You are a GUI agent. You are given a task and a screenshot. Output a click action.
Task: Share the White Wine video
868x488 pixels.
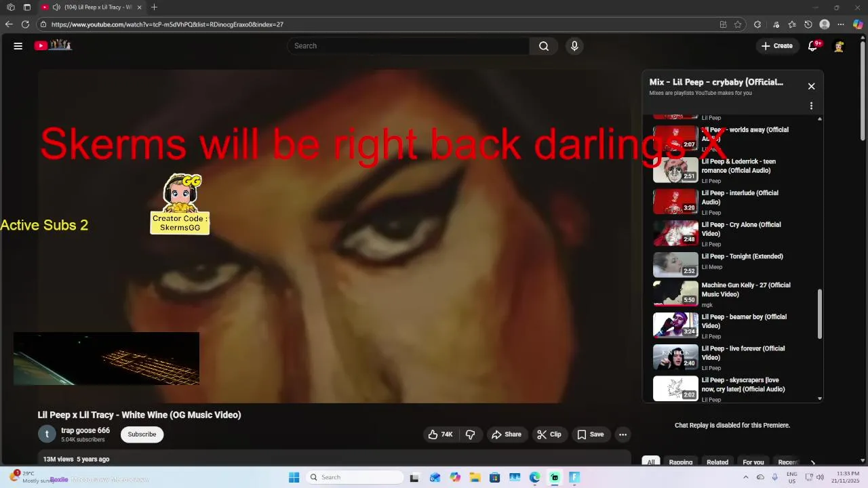tap(507, 434)
